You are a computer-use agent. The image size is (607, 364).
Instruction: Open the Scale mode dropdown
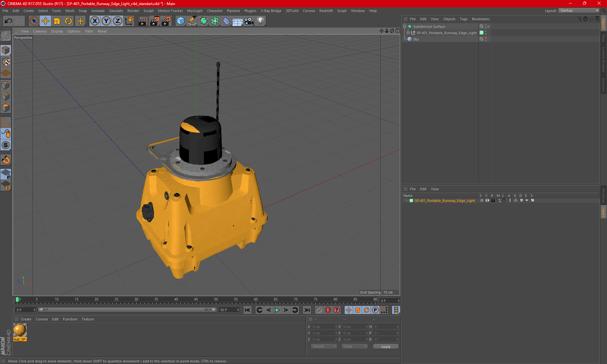[x=354, y=347]
